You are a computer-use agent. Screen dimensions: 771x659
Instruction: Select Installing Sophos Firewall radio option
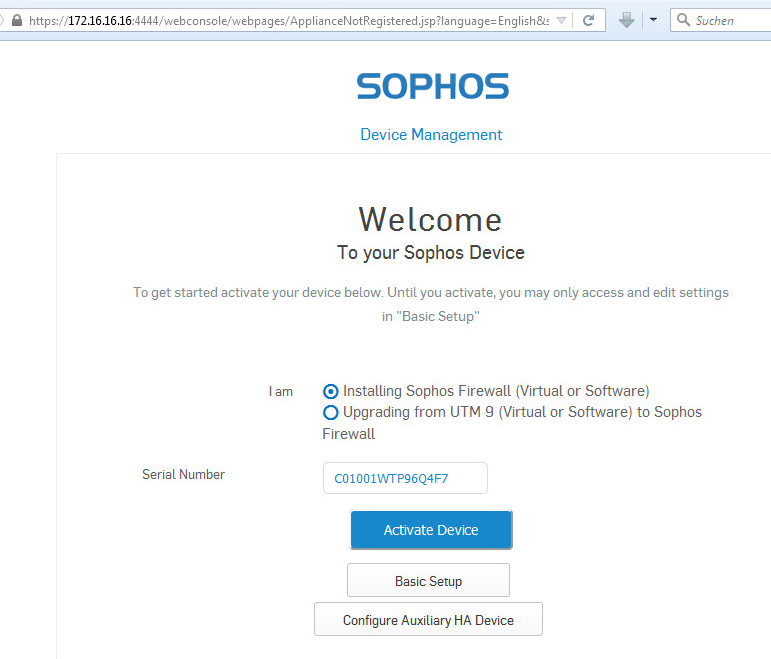330,391
